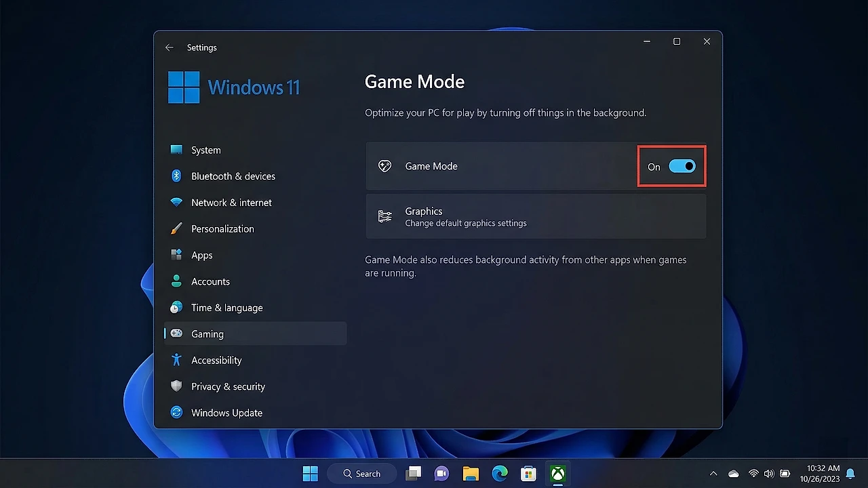
Task: Open Time & language settings
Action: click(226, 308)
